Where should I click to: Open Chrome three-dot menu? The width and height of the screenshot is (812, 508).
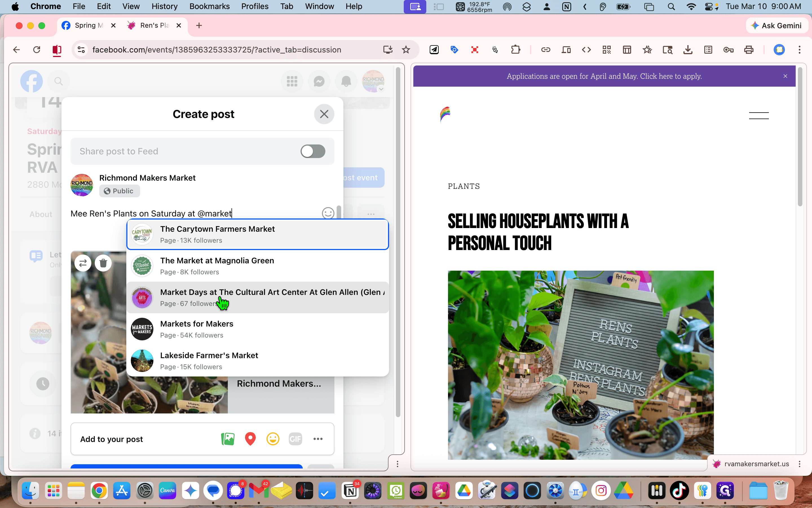pos(800,50)
